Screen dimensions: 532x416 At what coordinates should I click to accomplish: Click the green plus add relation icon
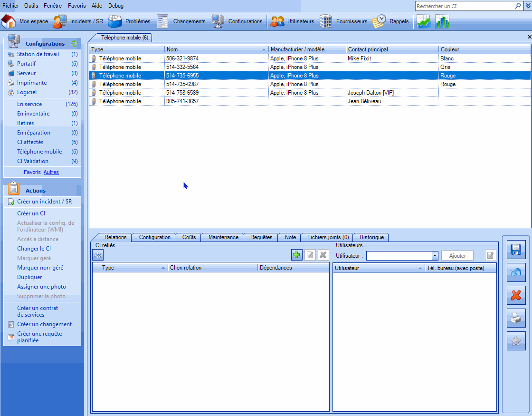(296, 255)
